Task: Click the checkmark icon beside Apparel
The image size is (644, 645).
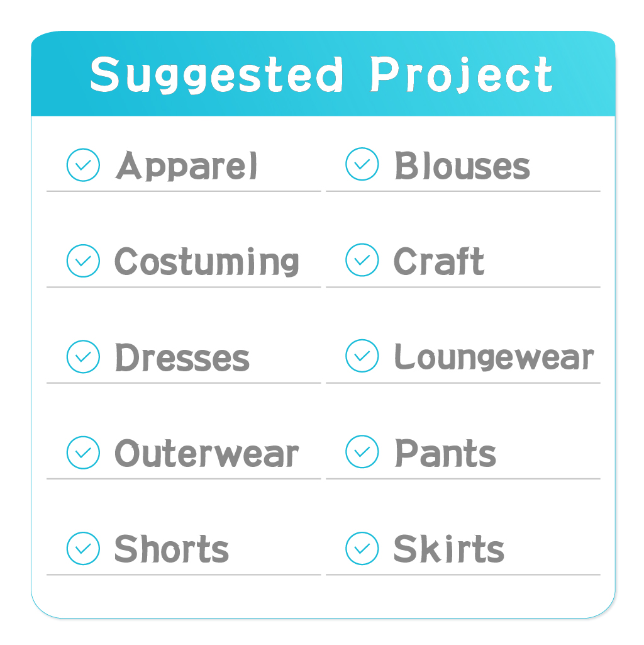Action: click(83, 165)
